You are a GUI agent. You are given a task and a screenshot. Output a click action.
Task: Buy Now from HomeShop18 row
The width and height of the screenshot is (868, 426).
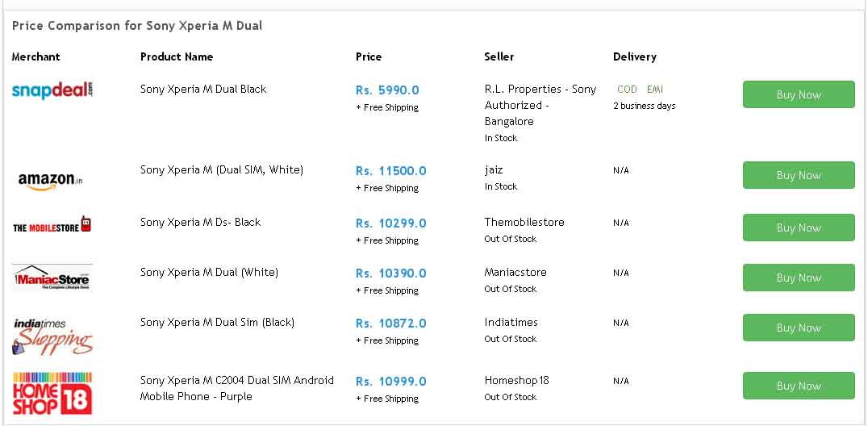799,386
